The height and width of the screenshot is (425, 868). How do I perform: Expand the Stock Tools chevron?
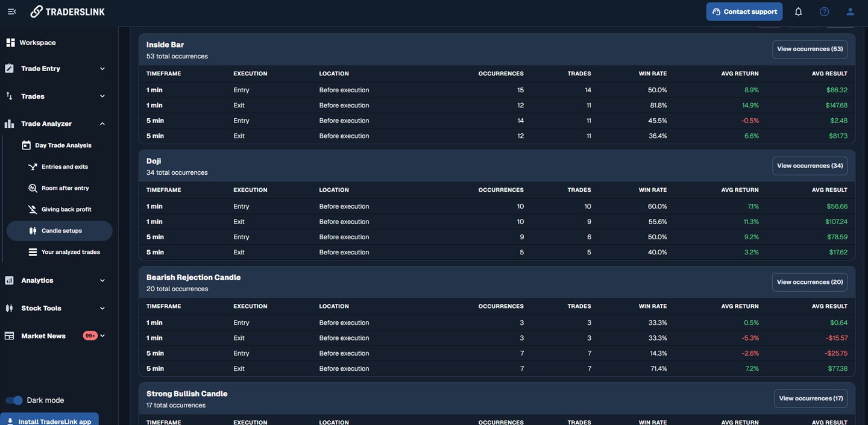(x=102, y=308)
